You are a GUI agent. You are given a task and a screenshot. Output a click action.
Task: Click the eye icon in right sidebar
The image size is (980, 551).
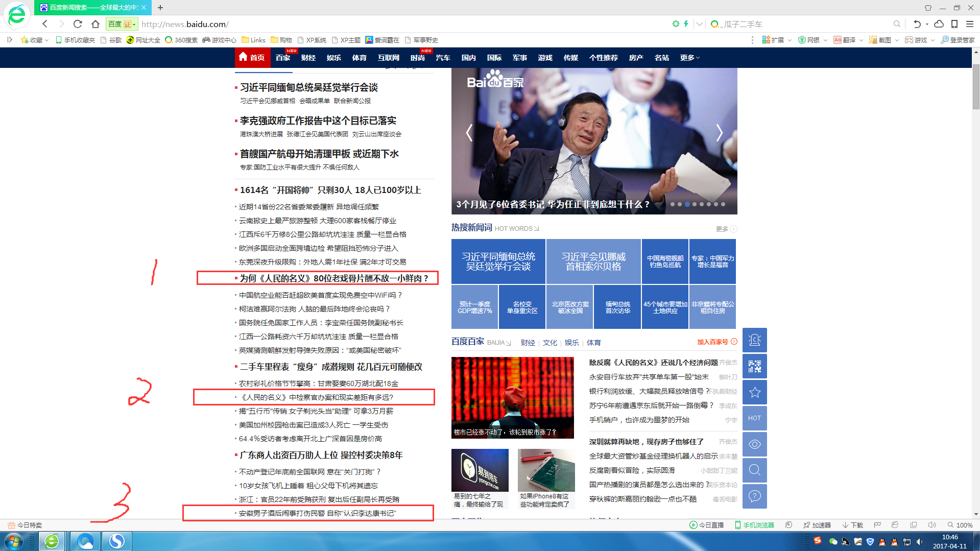[x=754, y=444]
